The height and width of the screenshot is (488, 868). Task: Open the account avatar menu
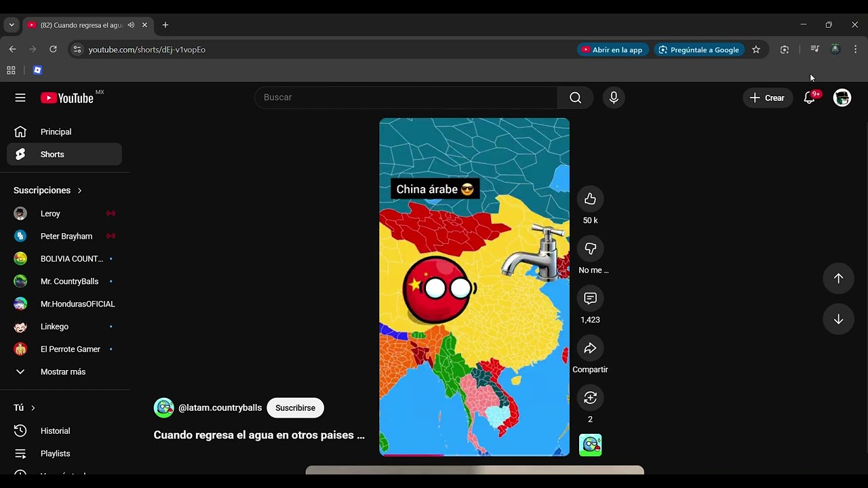click(842, 98)
